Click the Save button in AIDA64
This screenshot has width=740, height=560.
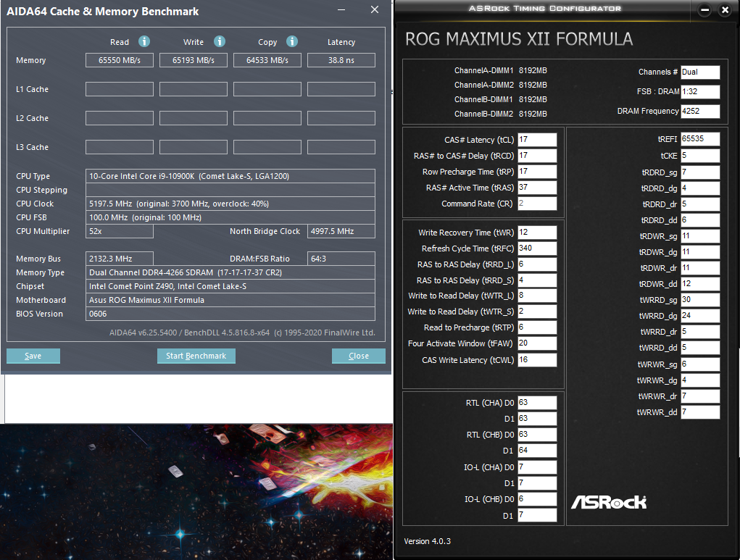33,356
